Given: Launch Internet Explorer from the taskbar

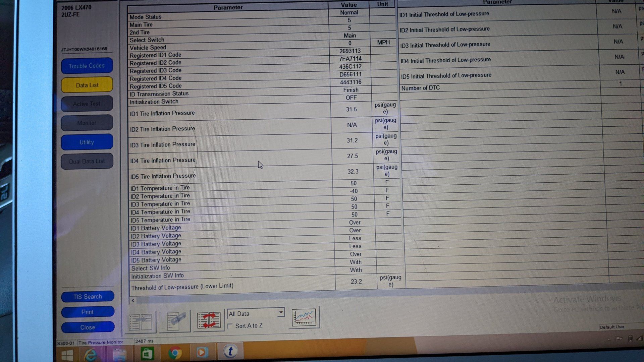Looking at the screenshot, I should [91, 355].
